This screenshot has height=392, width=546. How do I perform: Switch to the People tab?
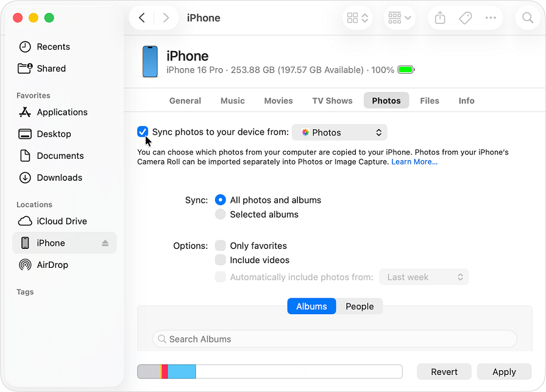(x=360, y=306)
